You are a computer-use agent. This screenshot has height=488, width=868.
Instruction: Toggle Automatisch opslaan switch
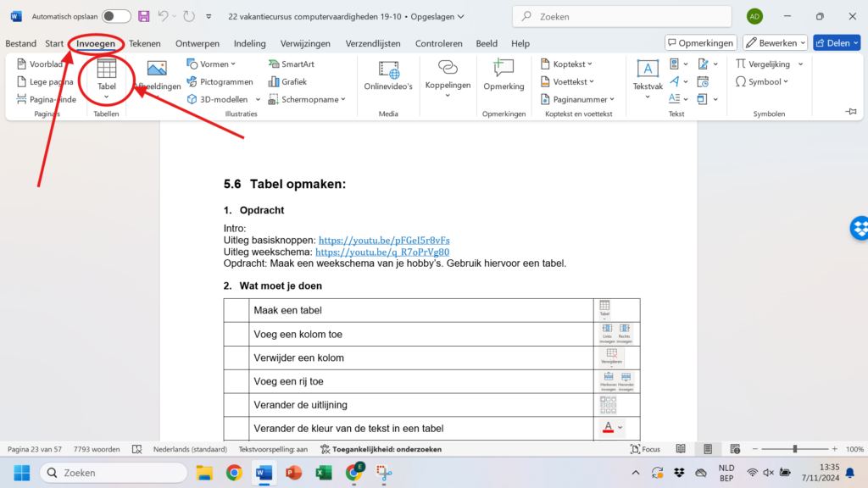[116, 16]
